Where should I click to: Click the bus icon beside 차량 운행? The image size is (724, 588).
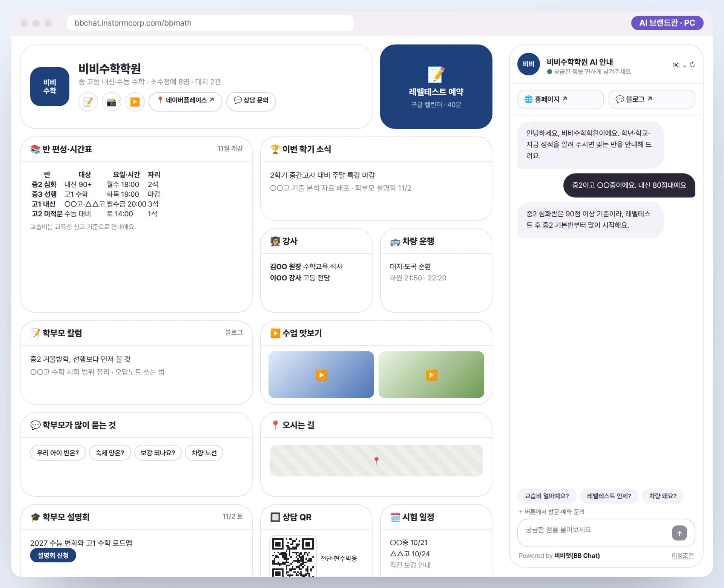395,242
